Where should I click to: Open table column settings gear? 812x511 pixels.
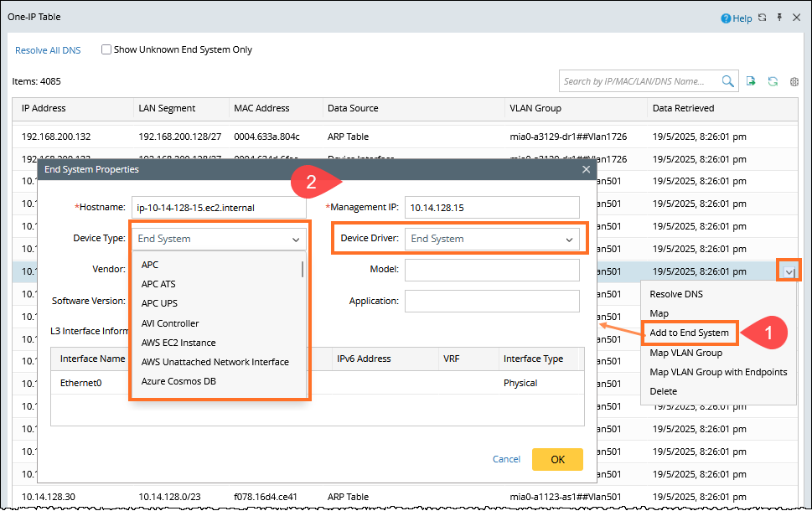click(794, 82)
